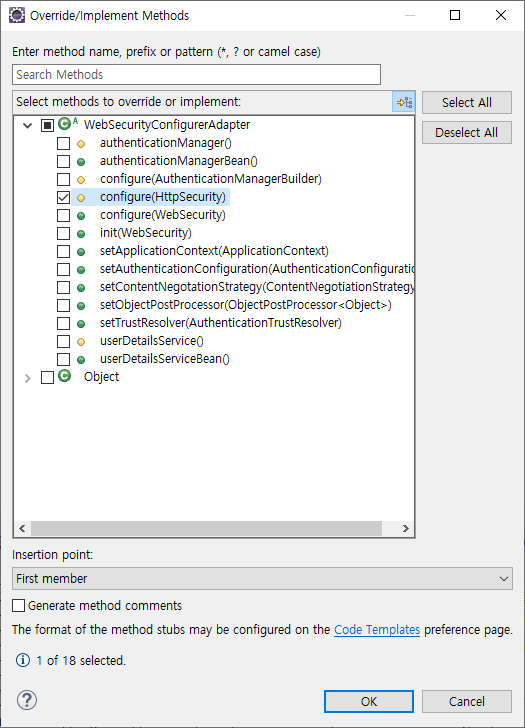Check the userDetailsServiceBean() checkbox

coord(64,359)
